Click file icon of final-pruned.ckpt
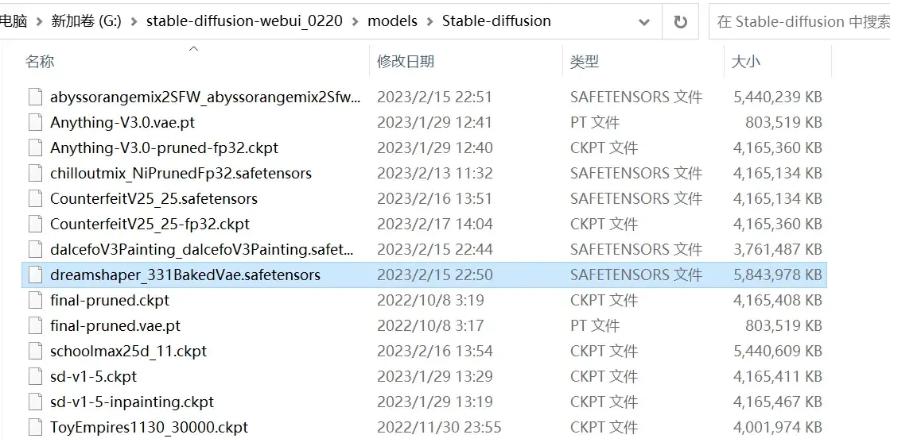 tap(36, 301)
